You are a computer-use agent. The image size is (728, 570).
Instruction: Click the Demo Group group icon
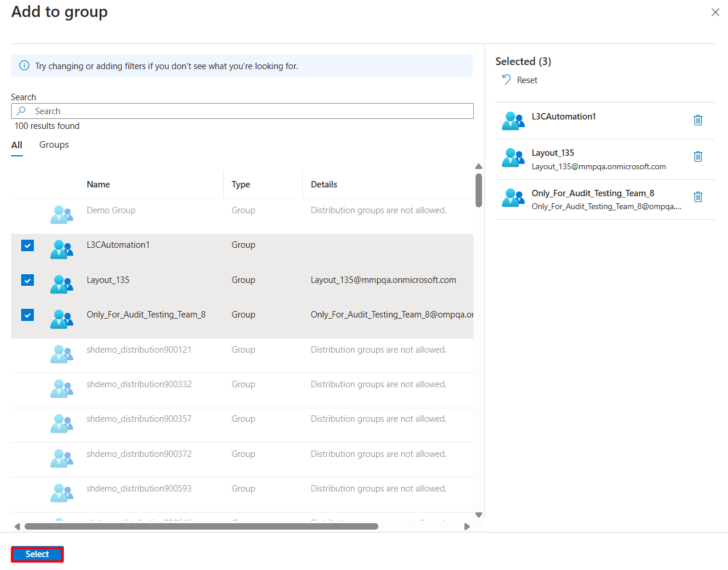tap(62, 214)
